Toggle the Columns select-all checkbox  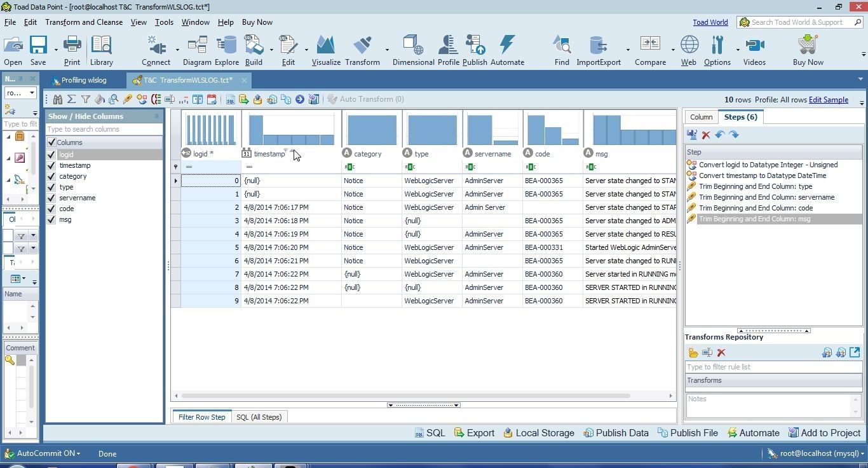click(52, 142)
